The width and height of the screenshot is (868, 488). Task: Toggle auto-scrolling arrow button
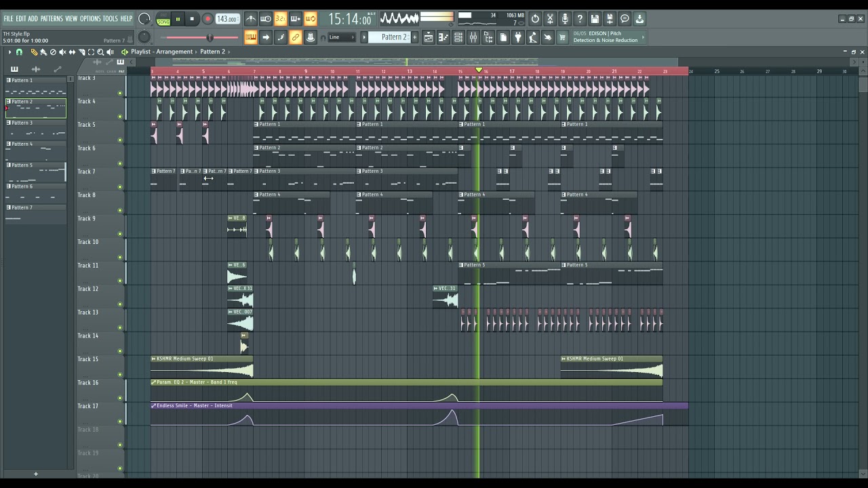point(266,37)
